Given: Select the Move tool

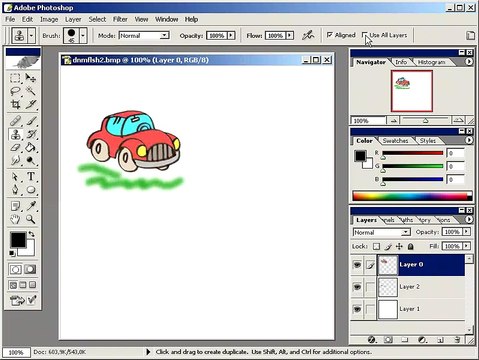Looking at the screenshot, I should (31, 78).
